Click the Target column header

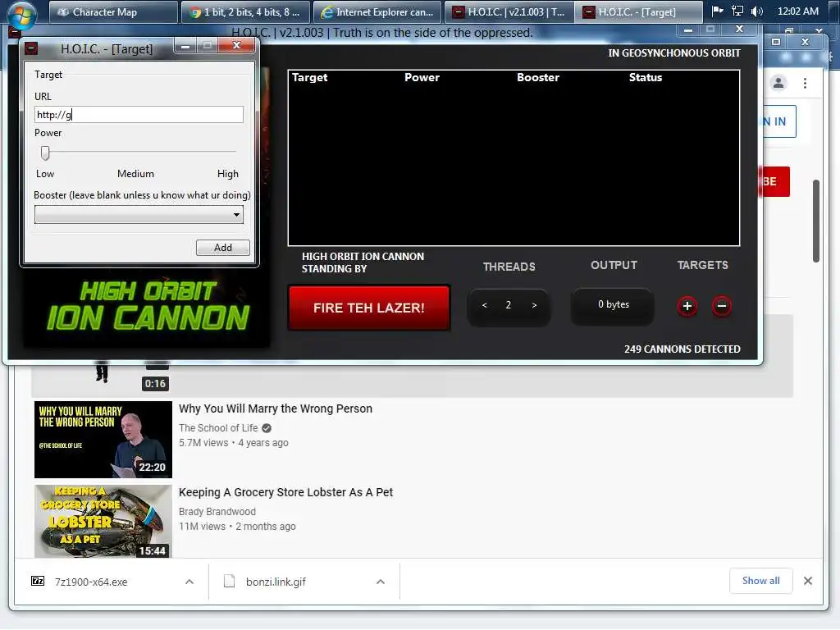coord(309,77)
